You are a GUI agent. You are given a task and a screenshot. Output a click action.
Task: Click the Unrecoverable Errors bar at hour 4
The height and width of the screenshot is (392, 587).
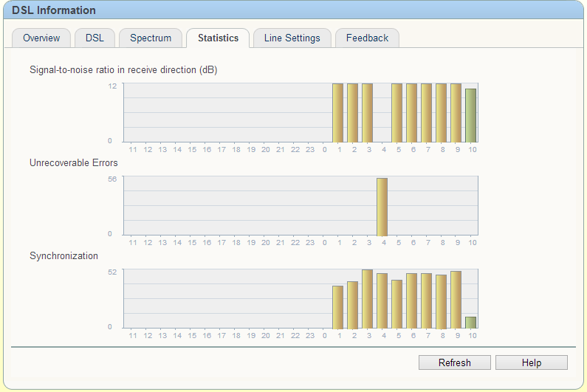coord(382,206)
